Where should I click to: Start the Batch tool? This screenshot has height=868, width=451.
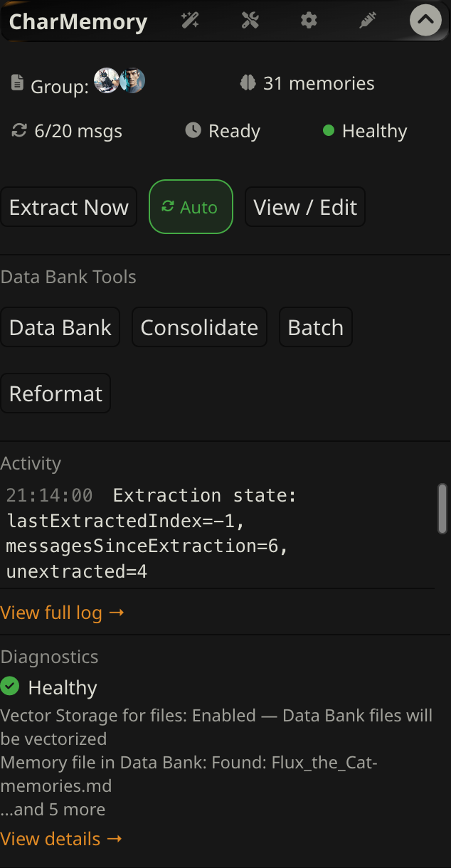[x=316, y=327]
